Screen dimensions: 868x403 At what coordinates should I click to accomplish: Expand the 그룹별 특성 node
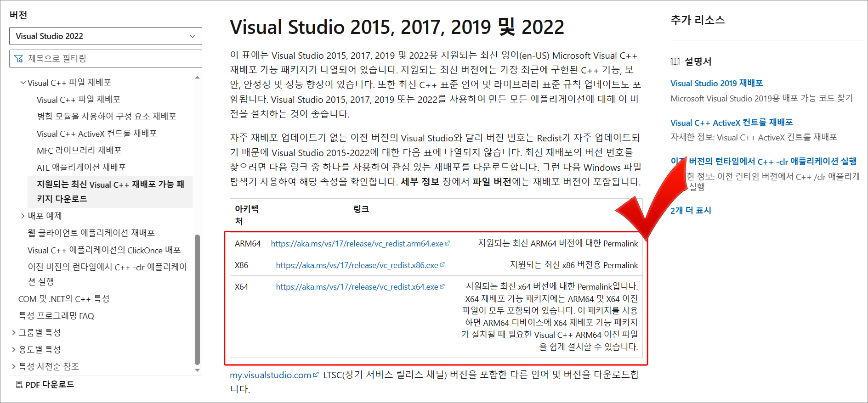tap(13, 332)
